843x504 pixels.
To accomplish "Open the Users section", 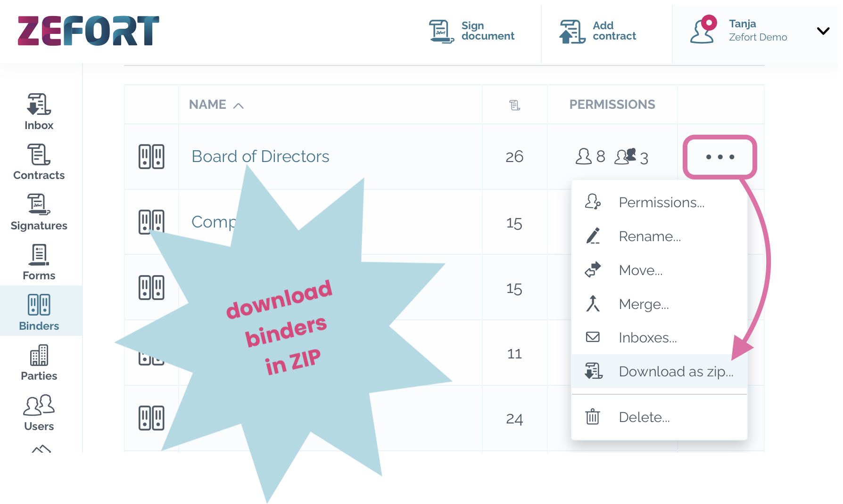I will click(39, 413).
